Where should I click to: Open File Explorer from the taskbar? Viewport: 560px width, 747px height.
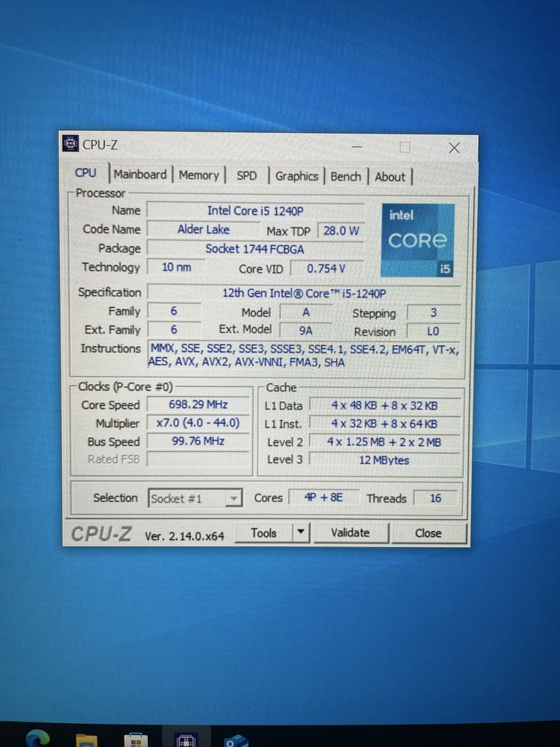tap(87, 740)
